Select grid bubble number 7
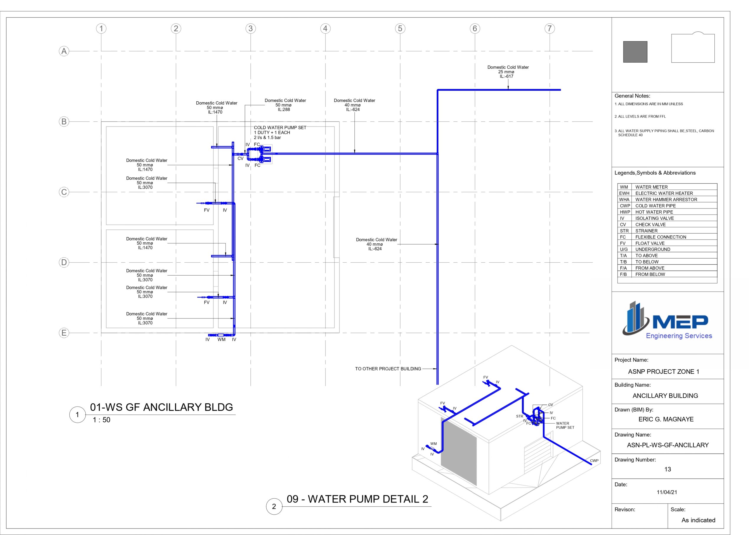 tap(550, 28)
